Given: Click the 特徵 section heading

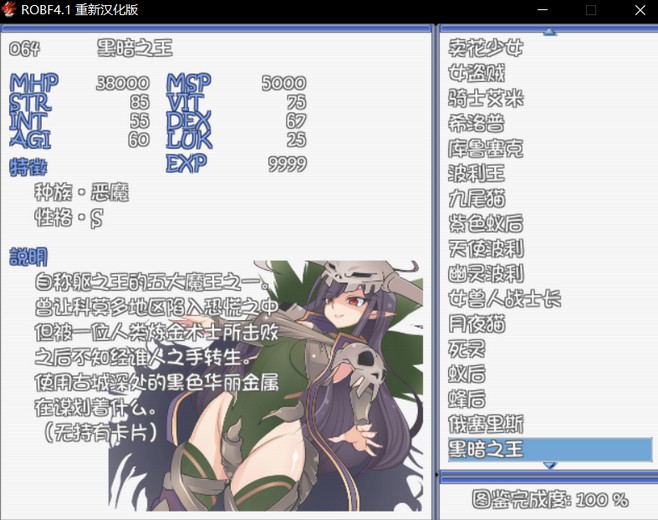Looking at the screenshot, I should tap(28, 167).
